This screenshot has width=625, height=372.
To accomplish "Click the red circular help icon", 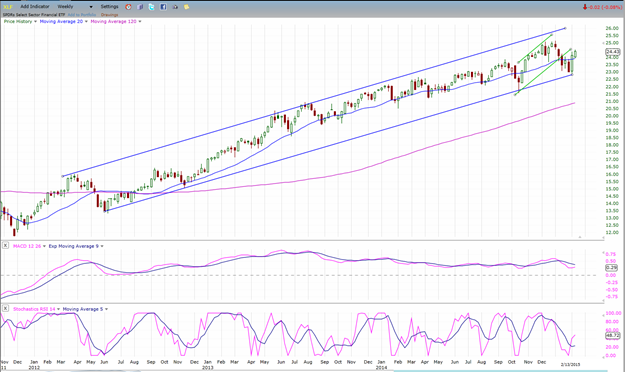I will click(128, 7).
